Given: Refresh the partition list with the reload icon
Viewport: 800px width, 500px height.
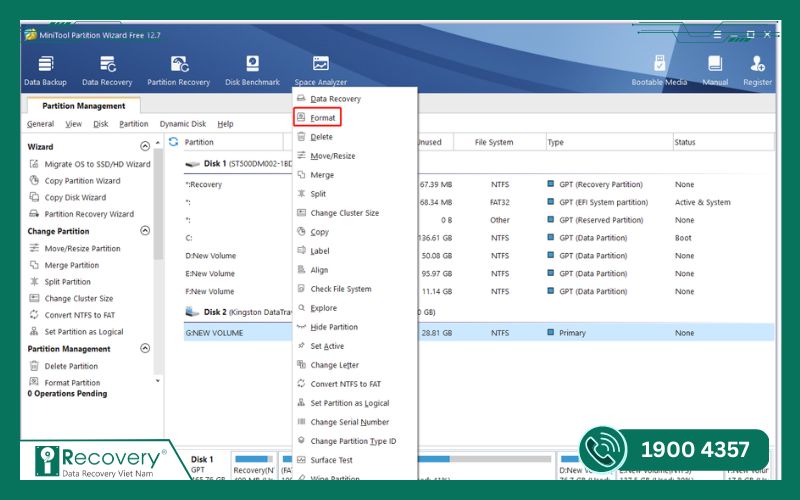Looking at the screenshot, I should click(x=173, y=142).
